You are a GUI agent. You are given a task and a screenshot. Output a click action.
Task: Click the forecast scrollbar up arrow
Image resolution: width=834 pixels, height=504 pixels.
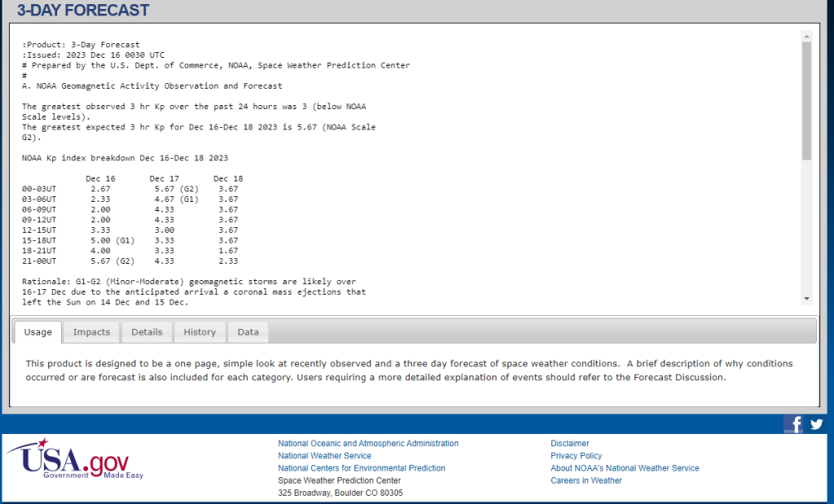point(806,37)
